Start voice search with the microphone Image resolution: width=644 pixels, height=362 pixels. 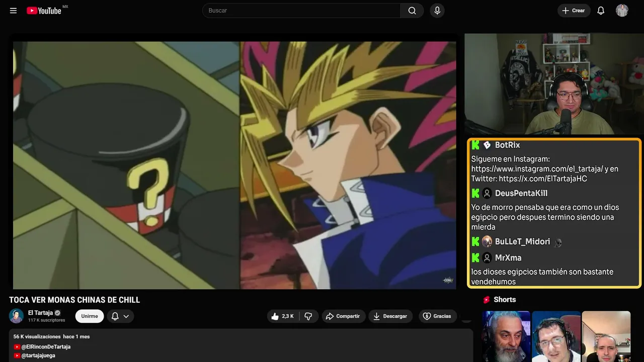click(x=437, y=11)
